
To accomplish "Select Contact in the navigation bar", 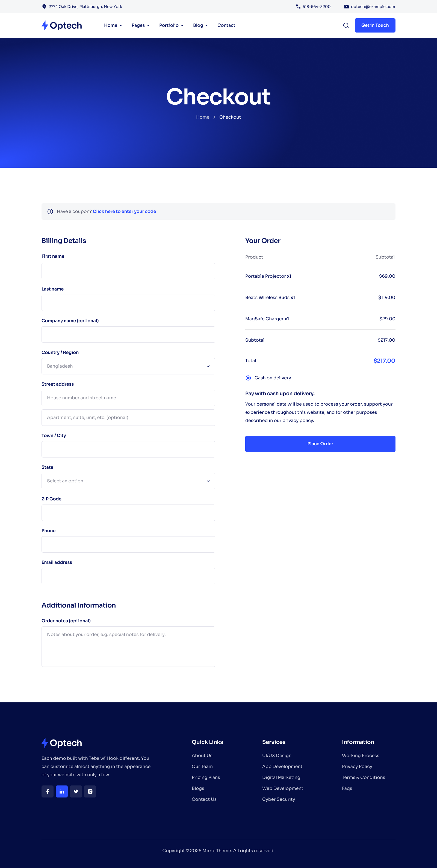I will 226,25.
